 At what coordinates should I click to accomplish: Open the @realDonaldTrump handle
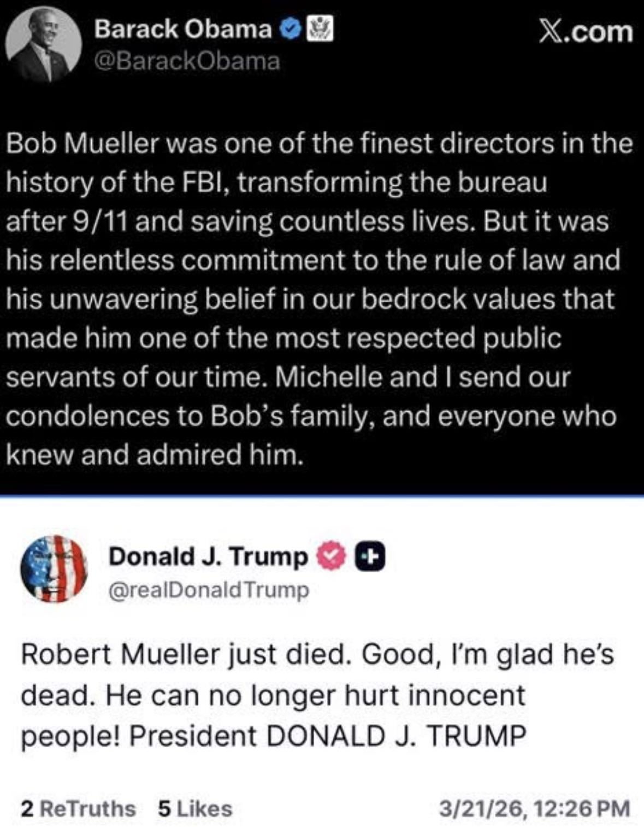point(209,590)
